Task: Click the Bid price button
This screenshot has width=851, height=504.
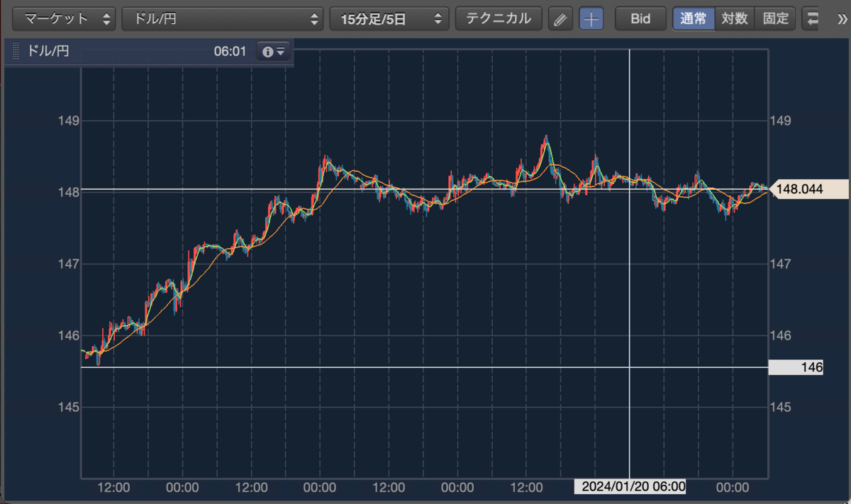Action: click(640, 19)
